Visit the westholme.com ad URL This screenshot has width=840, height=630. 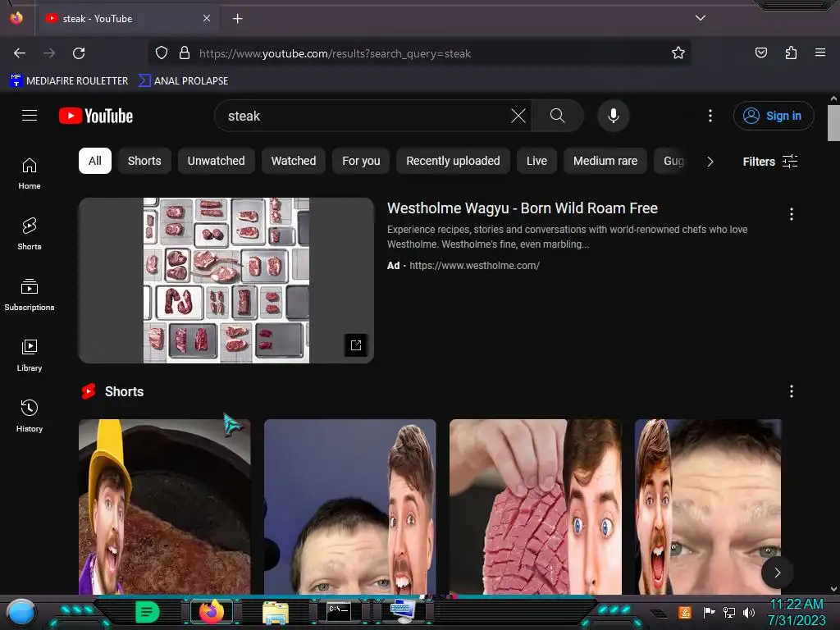pyautogui.click(x=474, y=266)
